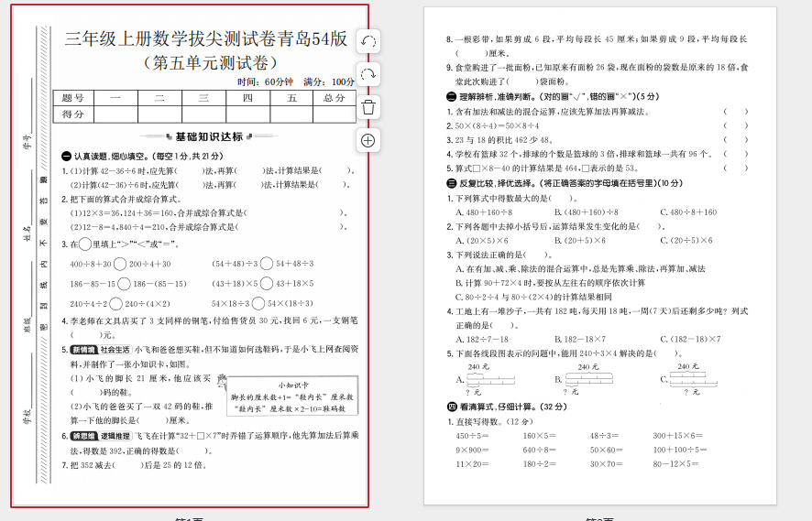Insert a page with the plus icon

point(368,140)
